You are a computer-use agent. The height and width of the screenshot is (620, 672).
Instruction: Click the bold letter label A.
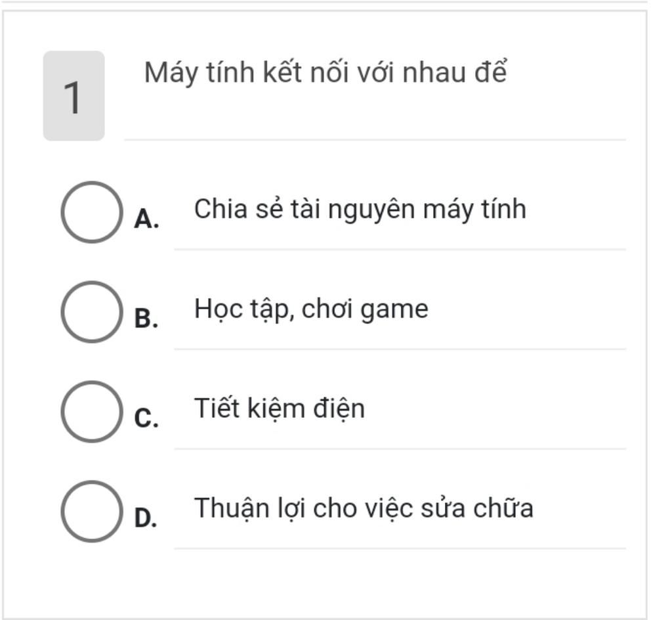tap(146, 219)
